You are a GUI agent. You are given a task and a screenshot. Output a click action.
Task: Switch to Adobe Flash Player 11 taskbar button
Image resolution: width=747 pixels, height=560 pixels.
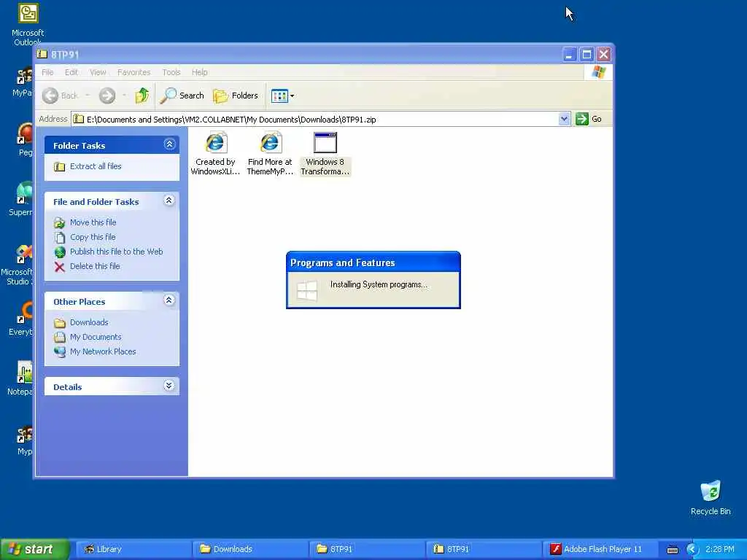(x=600, y=549)
